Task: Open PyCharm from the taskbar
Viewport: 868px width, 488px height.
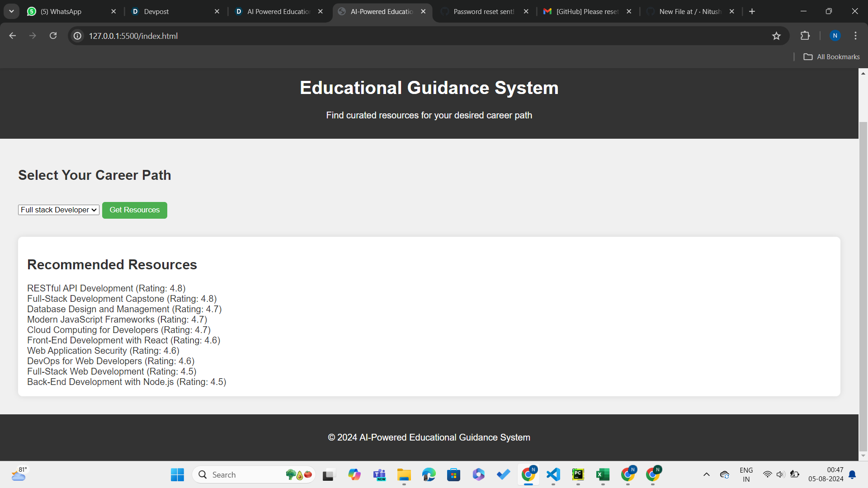Action: point(578,474)
